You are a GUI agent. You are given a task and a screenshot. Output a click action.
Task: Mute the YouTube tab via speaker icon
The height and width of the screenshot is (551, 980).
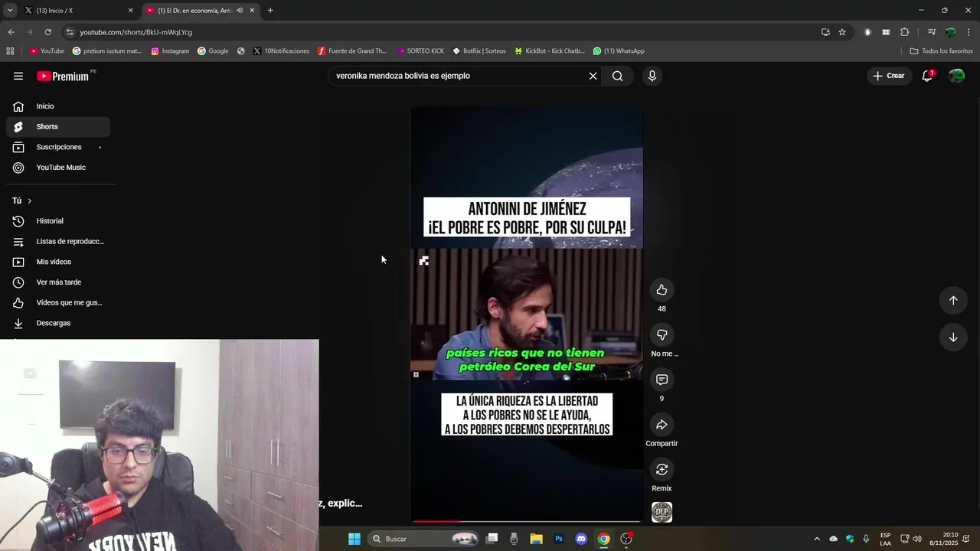pos(240,11)
